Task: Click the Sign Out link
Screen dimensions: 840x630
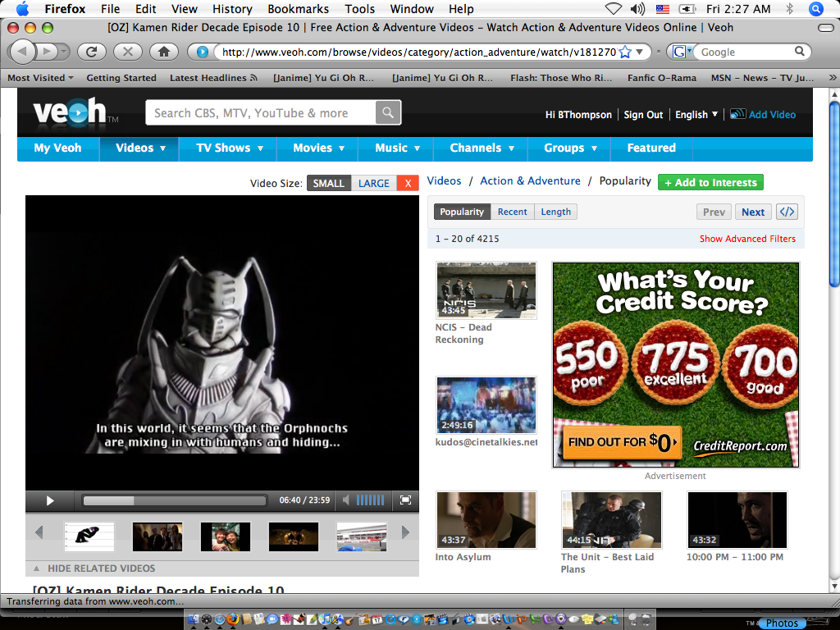Action: click(x=643, y=114)
